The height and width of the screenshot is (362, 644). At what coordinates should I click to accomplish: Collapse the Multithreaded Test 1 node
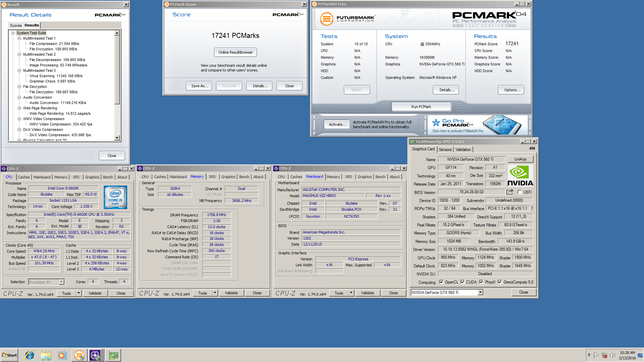click(x=19, y=38)
